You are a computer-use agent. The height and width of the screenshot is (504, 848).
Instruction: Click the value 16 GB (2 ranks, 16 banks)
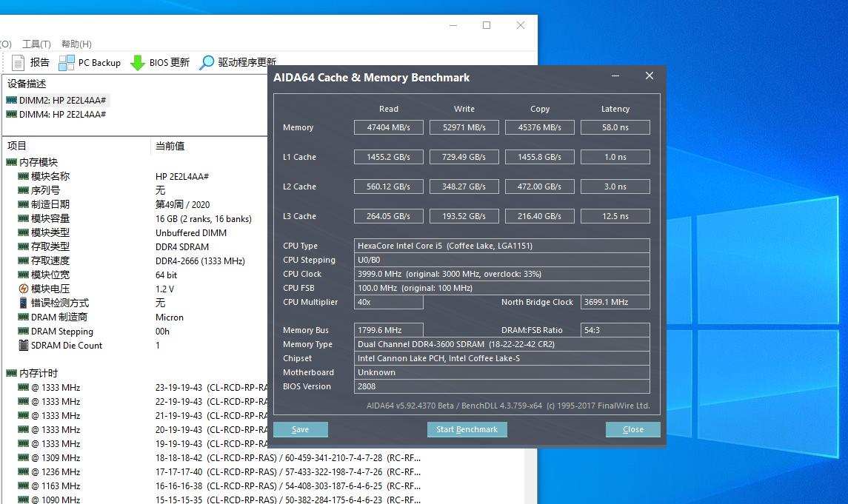(204, 219)
